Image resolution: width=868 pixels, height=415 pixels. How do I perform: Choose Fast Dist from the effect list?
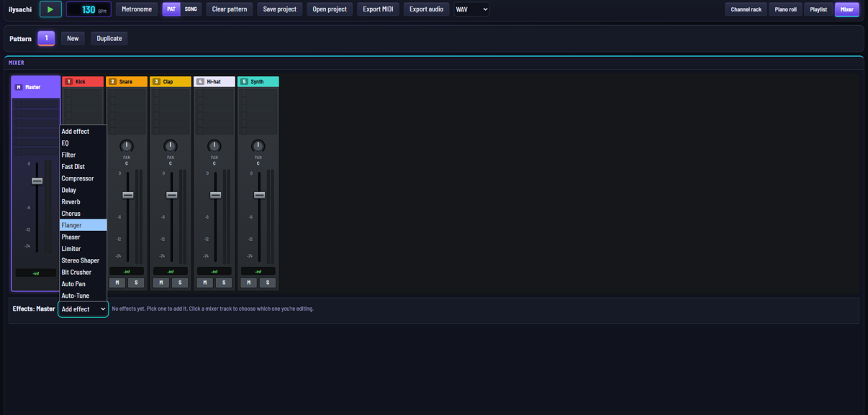(x=83, y=167)
